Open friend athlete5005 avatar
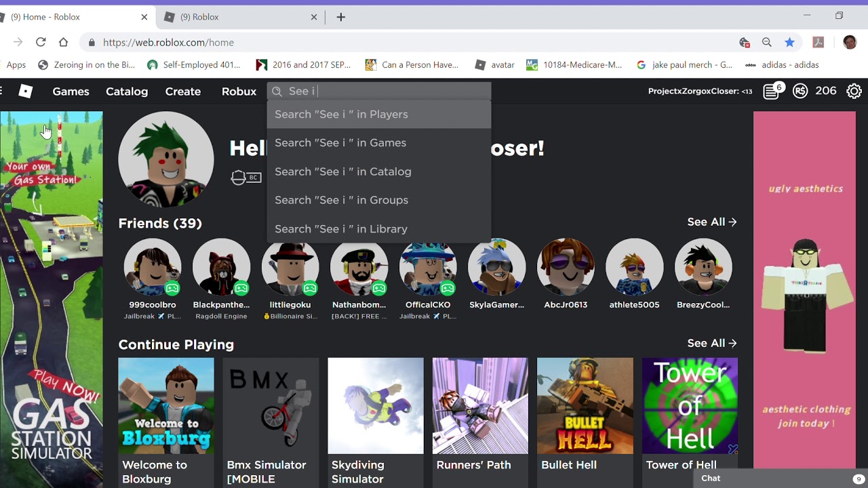Viewport: 868px width, 488px height. pyautogui.click(x=634, y=267)
